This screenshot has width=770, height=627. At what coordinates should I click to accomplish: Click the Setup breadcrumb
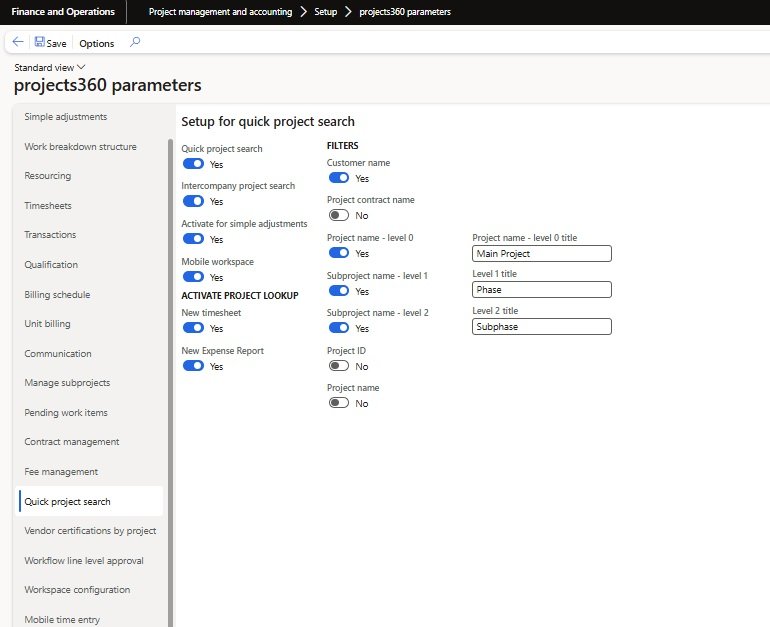coord(321,12)
